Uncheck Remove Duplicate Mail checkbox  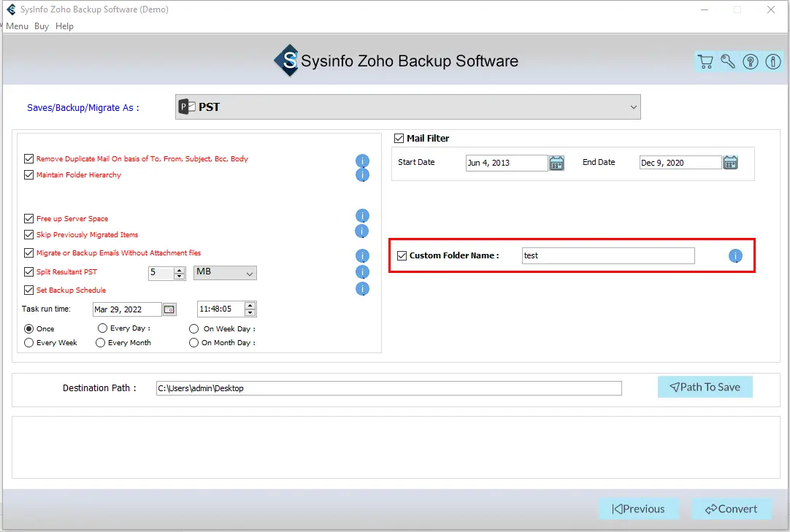(28, 158)
